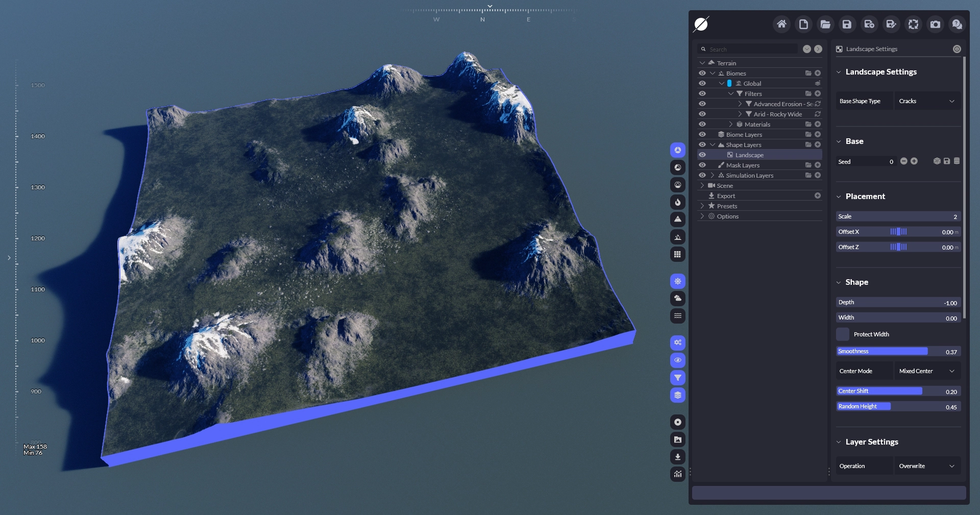
Task: Expand the Simulation Layers tree node
Action: (713, 175)
